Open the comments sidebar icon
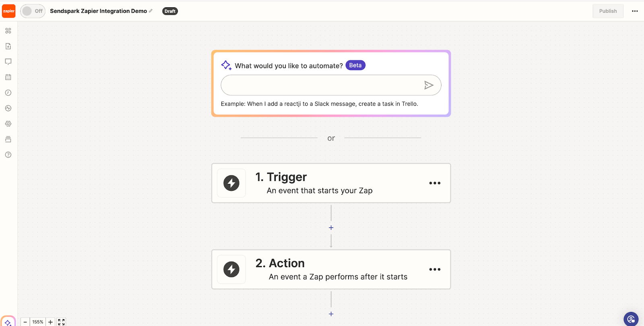The image size is (644, 326). [8, 62]
